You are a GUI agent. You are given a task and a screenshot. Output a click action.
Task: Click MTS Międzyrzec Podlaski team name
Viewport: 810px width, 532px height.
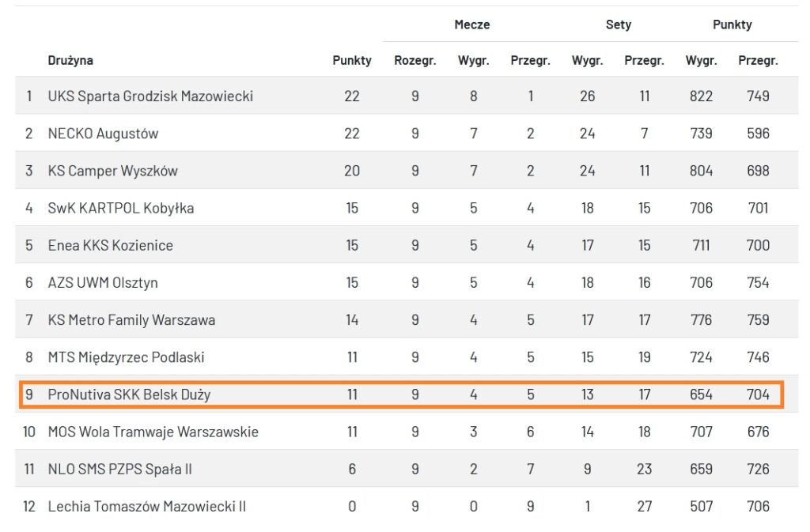[x=126, y=357]
